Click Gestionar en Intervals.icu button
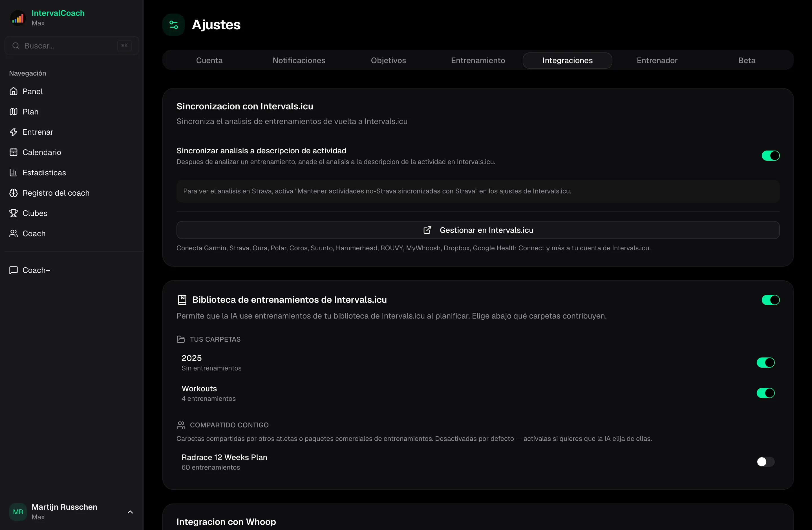This screenshot has width=812, height=530. [x=478, y=230]
